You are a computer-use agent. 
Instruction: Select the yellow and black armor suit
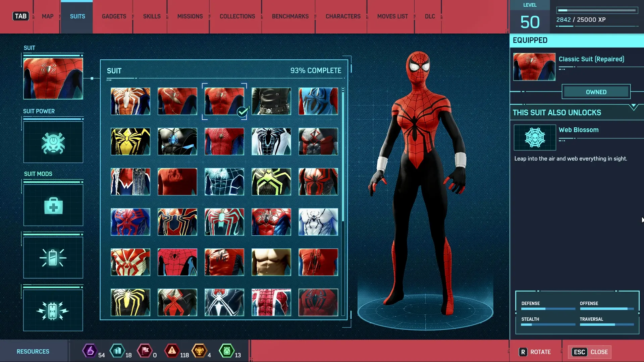tap(130, 141)
